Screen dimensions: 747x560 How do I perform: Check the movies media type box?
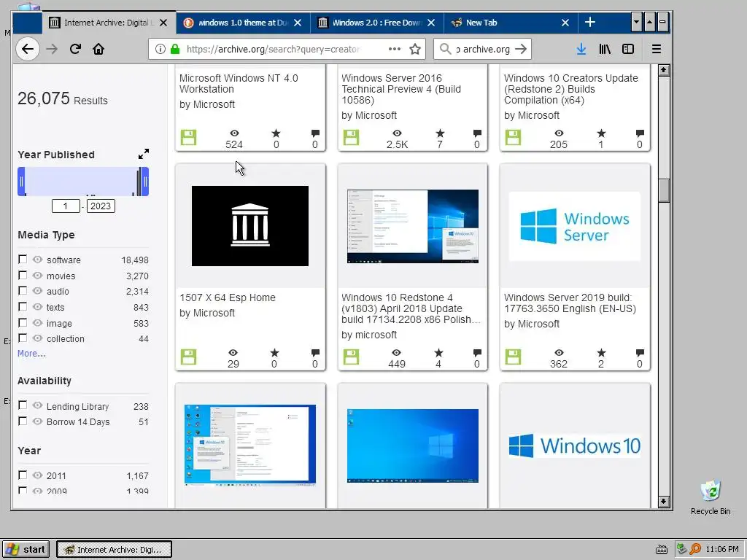[23, 275]
